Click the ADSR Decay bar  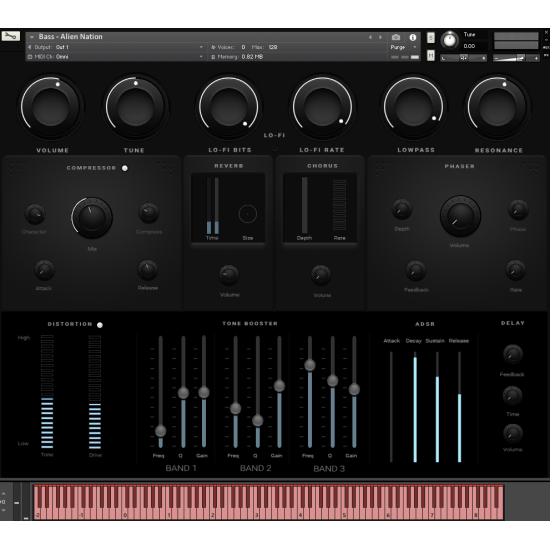click(415, 407)
